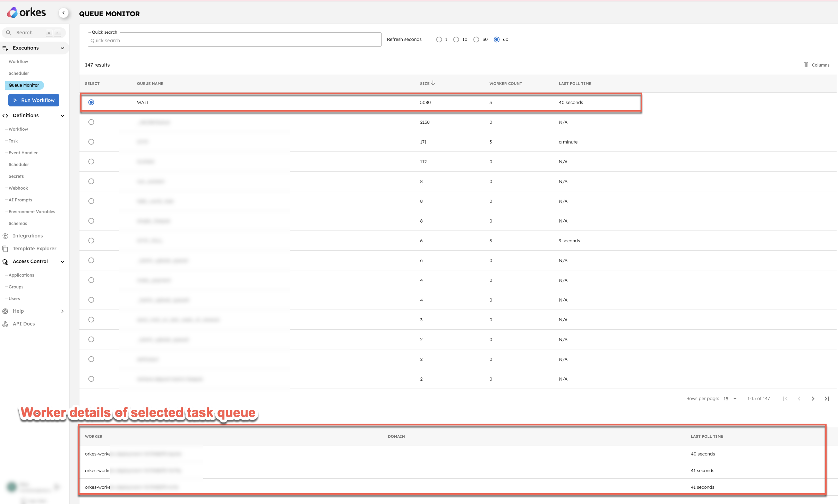Select the queue with size 2138
The image size is (838, 504).
(x=91, y=122)
